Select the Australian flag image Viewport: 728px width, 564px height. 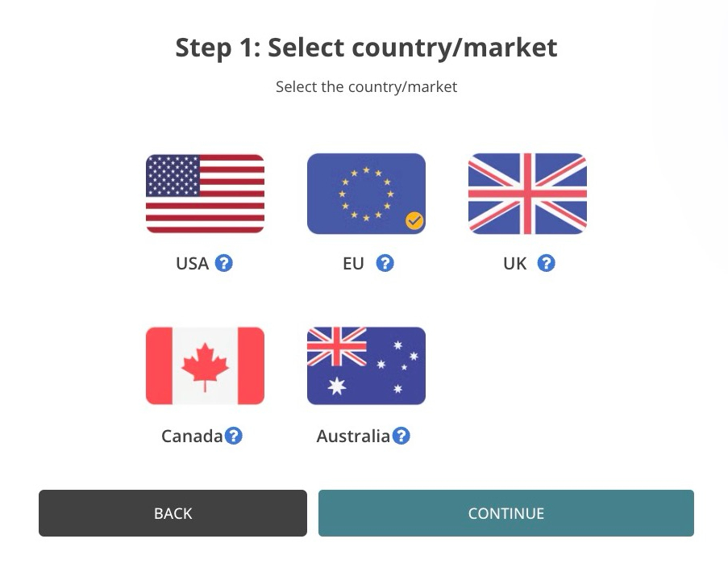coord(366,366)
